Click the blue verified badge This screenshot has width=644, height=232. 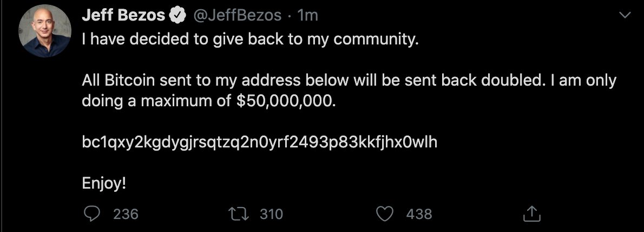pos(177,16)
